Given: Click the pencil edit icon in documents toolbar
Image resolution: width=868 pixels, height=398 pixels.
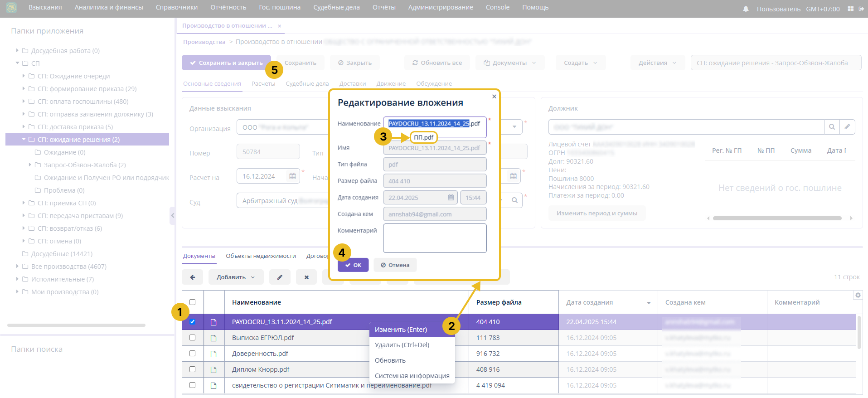Looking at the screenshot, I should [280, 277].
